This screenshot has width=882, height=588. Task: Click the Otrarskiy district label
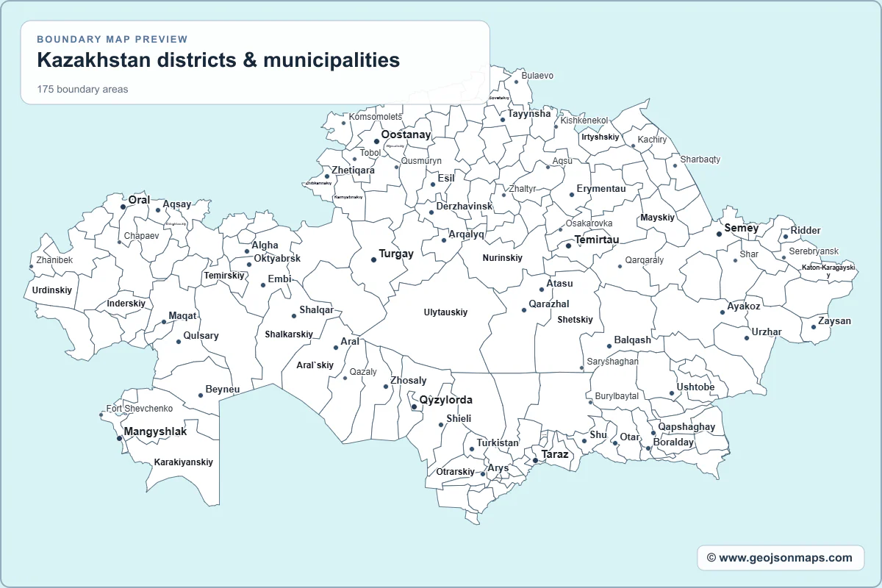click(455, 472)
